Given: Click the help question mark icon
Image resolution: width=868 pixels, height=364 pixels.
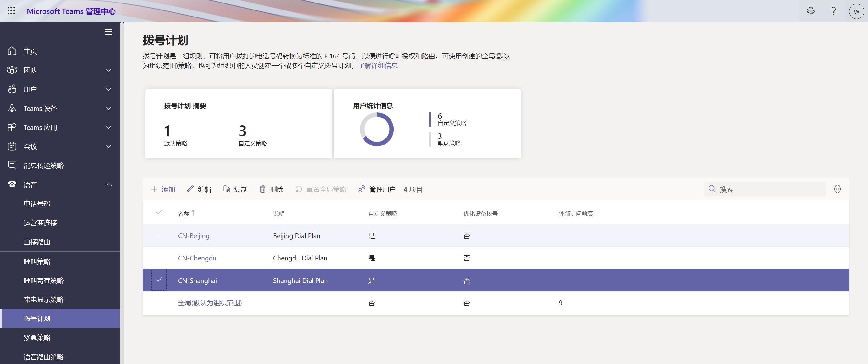Looking at the screenshot, I should (833, 11).
